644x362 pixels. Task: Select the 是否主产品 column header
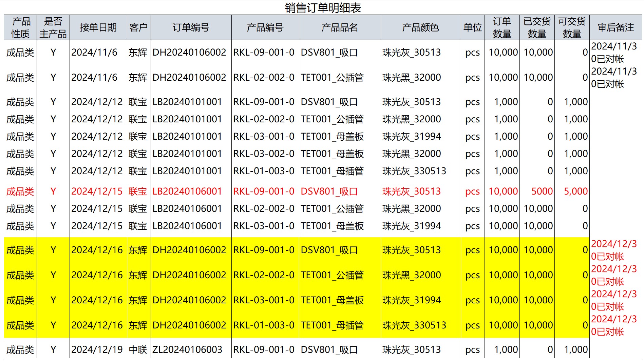coord(53,27)
